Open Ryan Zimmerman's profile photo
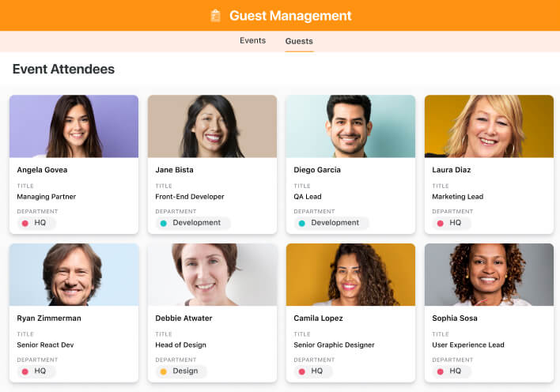This screenshot has height=392, width=560. point(74,274)
